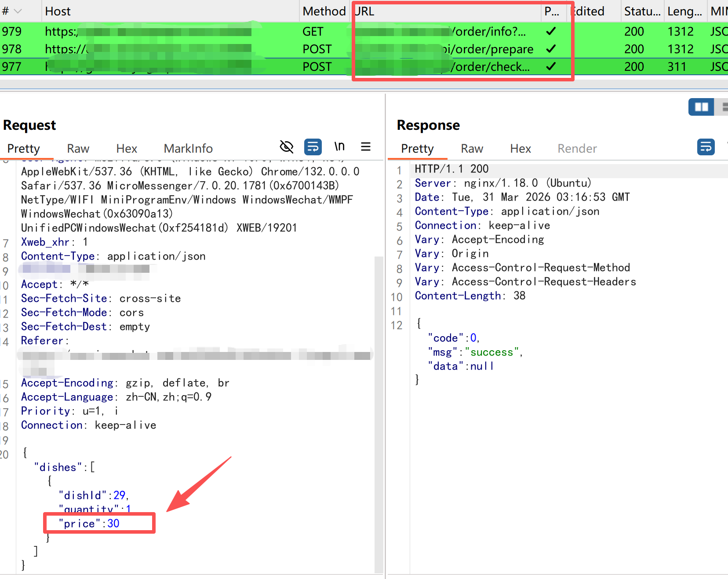Switch Request view to Raw tab

point(78,149)
